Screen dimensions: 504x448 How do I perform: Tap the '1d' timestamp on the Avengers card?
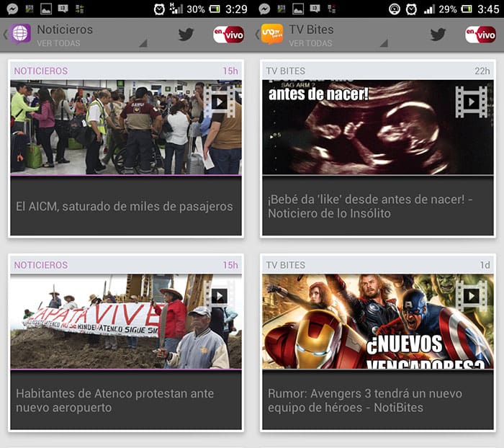[x=485, y=265]
